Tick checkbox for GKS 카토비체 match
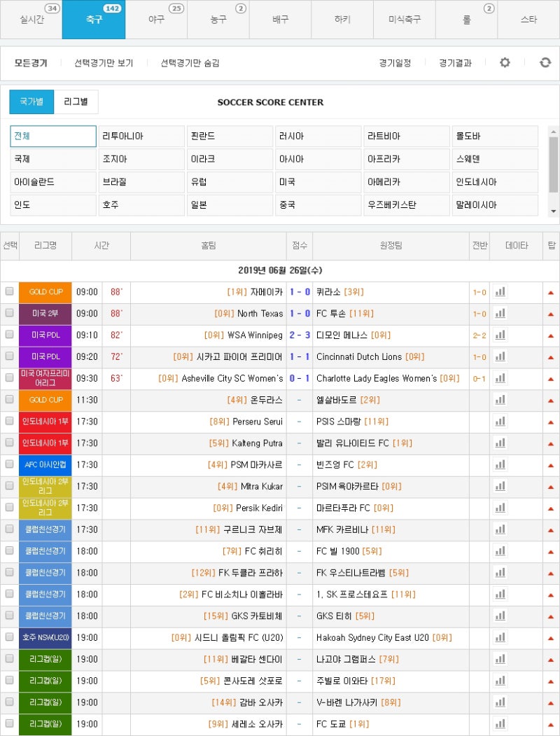560x736 pixels. click(9, 616)
